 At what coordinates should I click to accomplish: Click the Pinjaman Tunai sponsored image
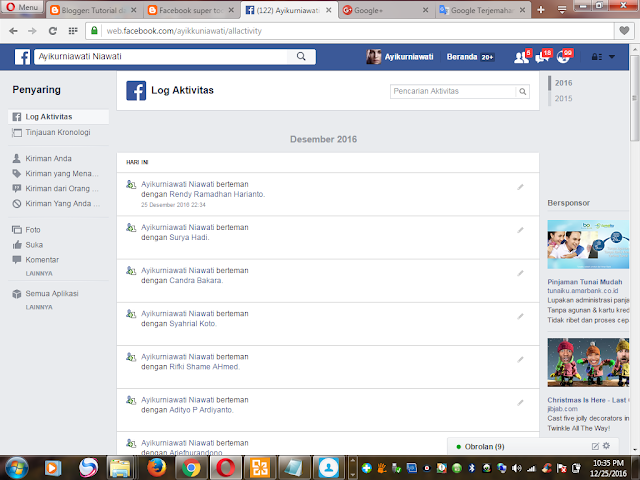point(588,244)
